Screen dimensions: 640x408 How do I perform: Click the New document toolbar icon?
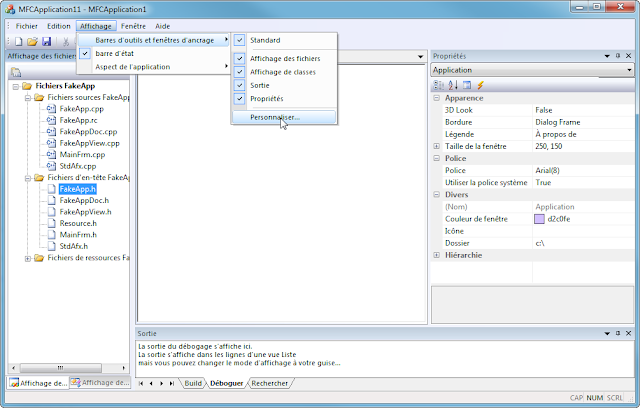point(19,41)
